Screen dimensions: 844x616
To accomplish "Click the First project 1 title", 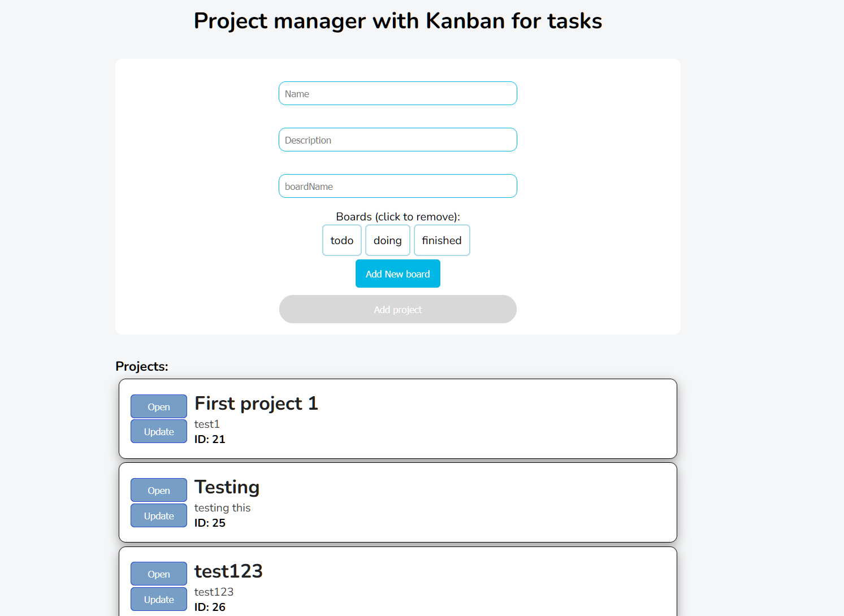I will pyautogui.click(x=256, y=404).
